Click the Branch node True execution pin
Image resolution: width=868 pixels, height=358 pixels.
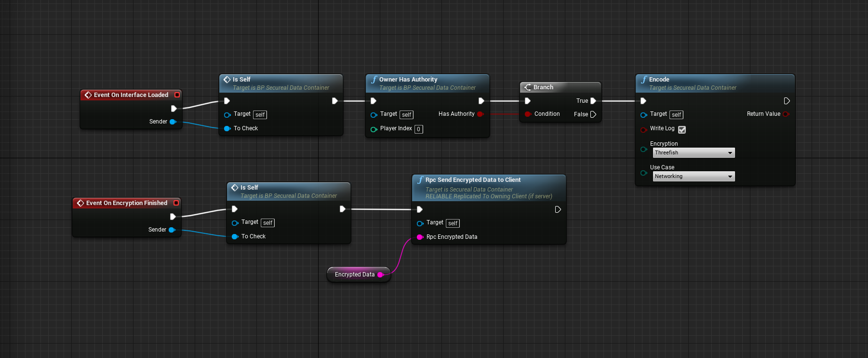click(x=593, y=101)
